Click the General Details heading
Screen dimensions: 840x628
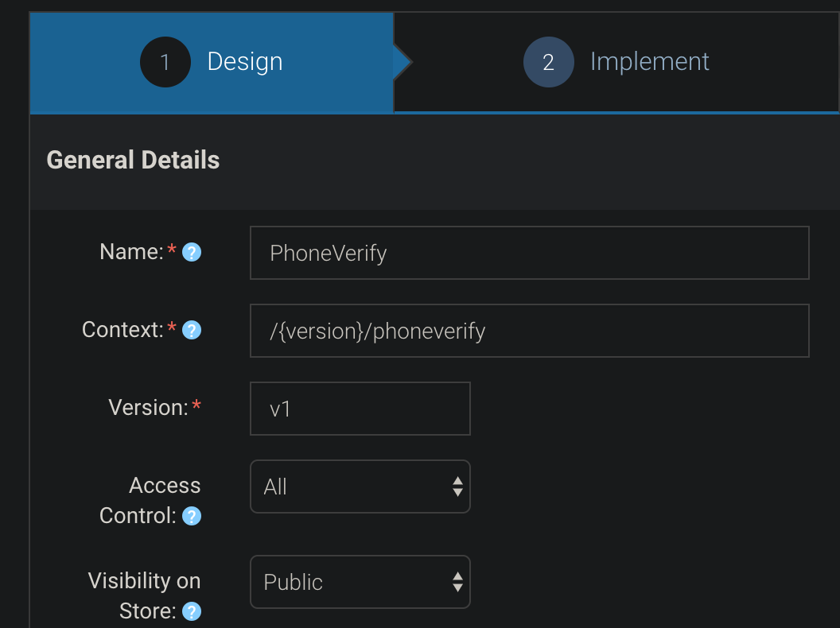tap(133, 160)
